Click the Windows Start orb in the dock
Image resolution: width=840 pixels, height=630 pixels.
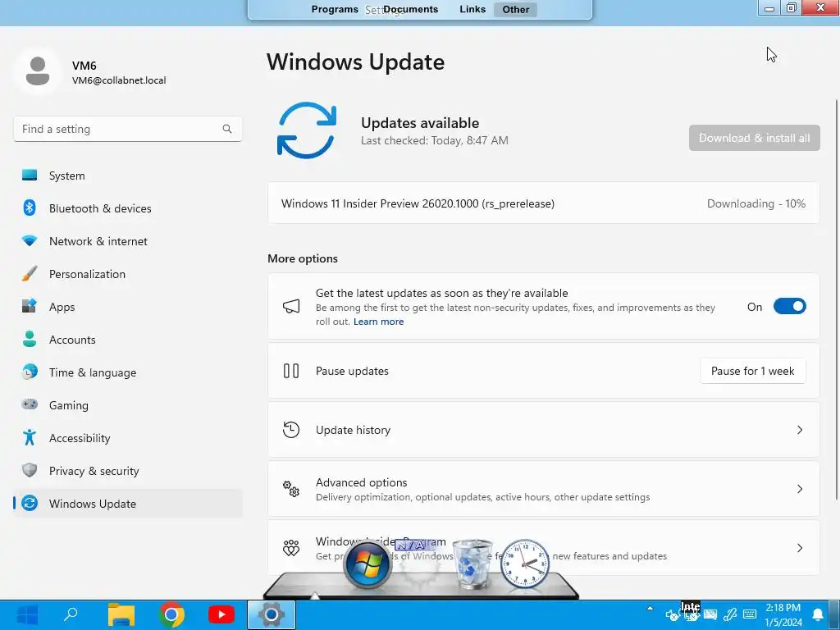click(x=367, y=565)
